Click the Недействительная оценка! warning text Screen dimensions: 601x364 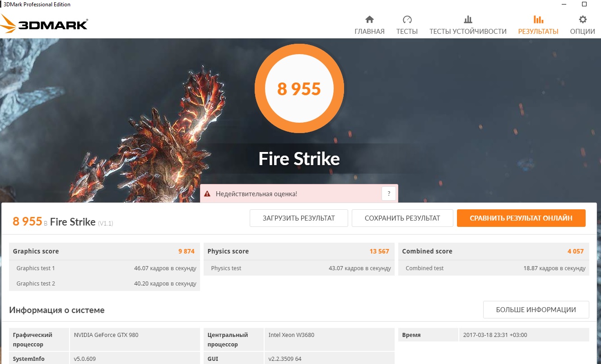pyautogui.click(x=256, y=194)
